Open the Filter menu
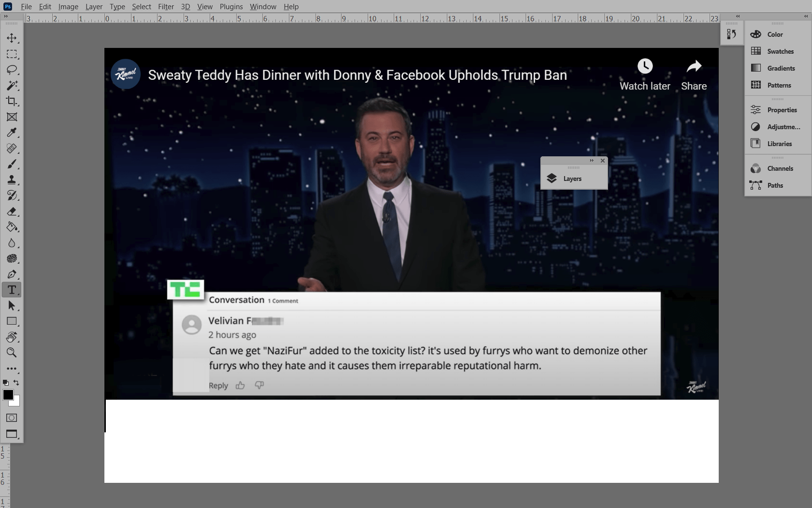The width and height of the screenshot is (812, 508). (x=166, y=6)
